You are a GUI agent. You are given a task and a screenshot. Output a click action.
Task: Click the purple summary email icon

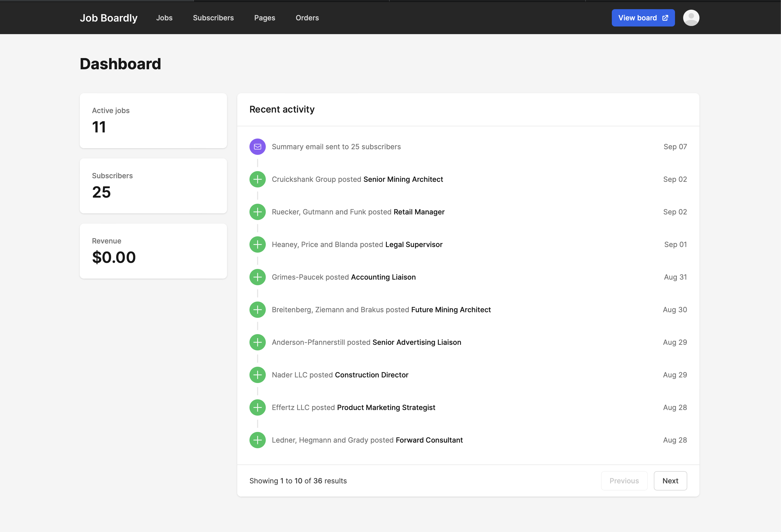[x=257, y=147]
